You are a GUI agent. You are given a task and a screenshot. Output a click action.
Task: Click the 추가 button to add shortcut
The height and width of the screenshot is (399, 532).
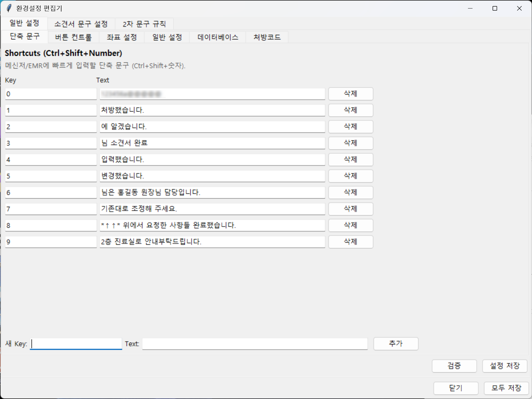click(396, 344)
